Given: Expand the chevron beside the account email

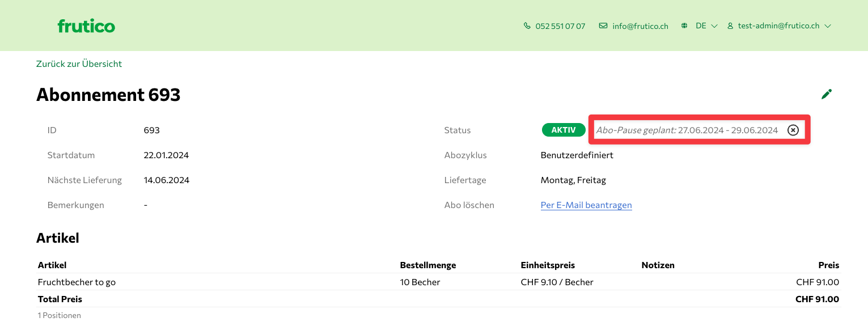Looking at the screenshot, I should click(x=828, y=26).
